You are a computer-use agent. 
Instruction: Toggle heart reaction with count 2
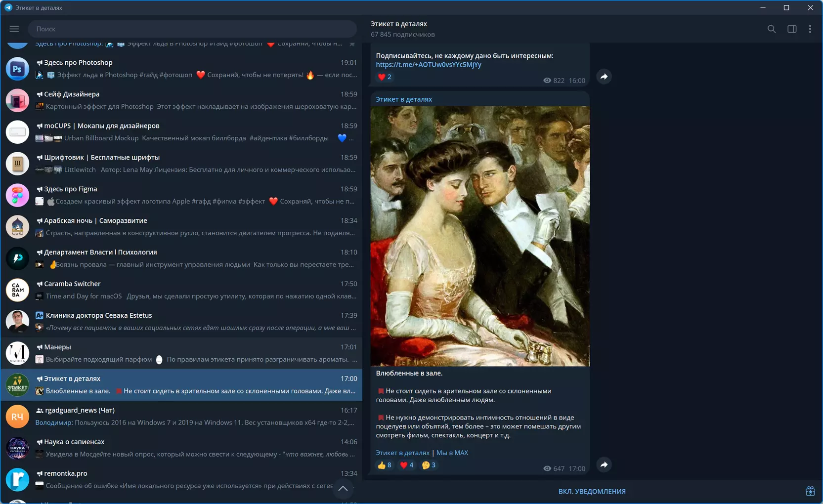pos(384,77)
